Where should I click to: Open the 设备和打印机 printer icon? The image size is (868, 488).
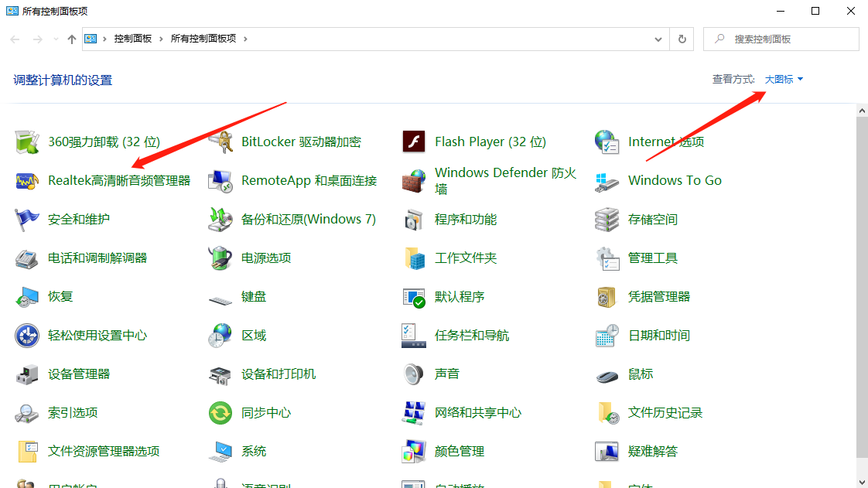tap(220, 375)
